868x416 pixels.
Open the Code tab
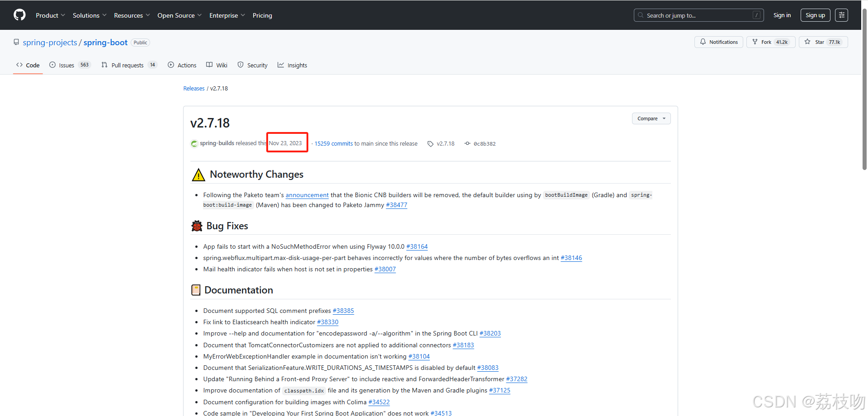tap(28, 65)
